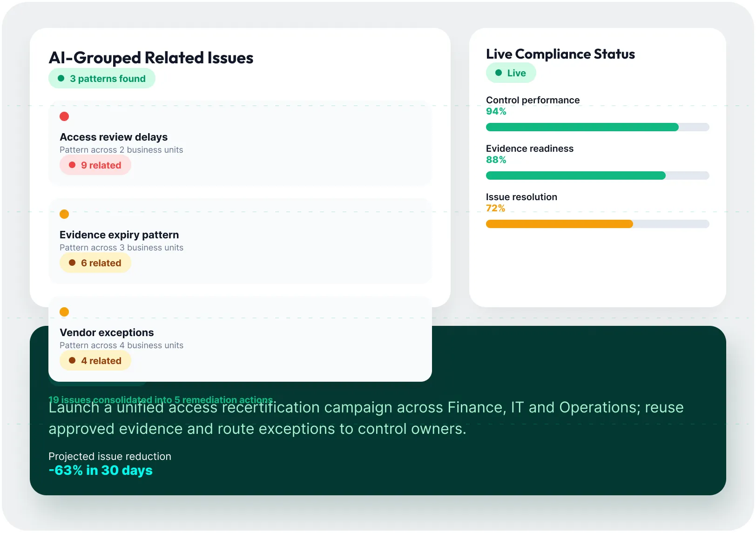Click the Live status pill

click(511, 73)
